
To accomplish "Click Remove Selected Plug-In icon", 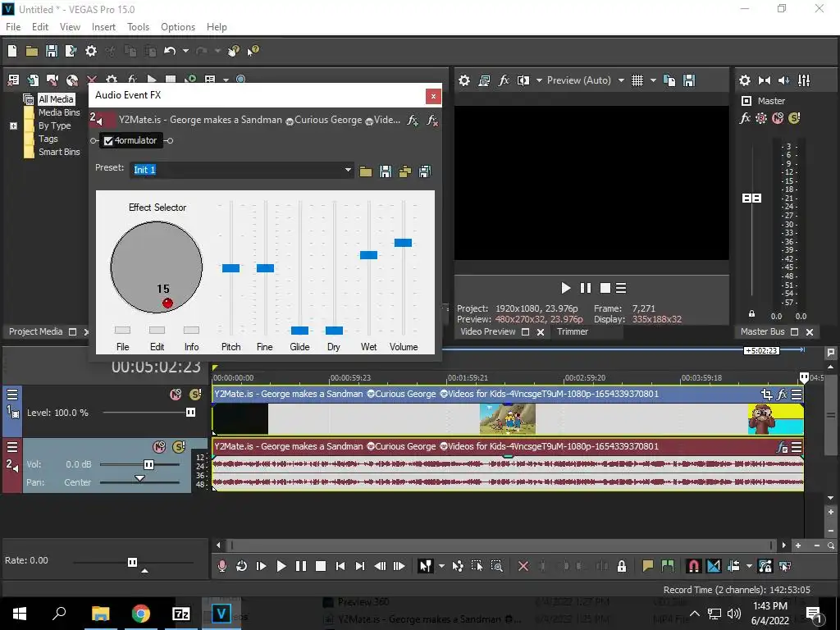I will click(431, 120).
